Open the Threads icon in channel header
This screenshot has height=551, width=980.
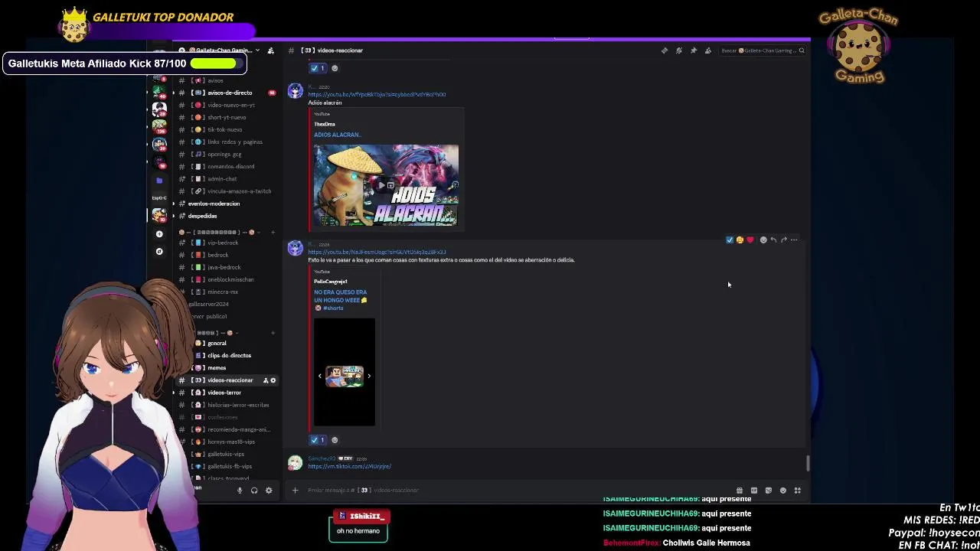coord(665,51)
